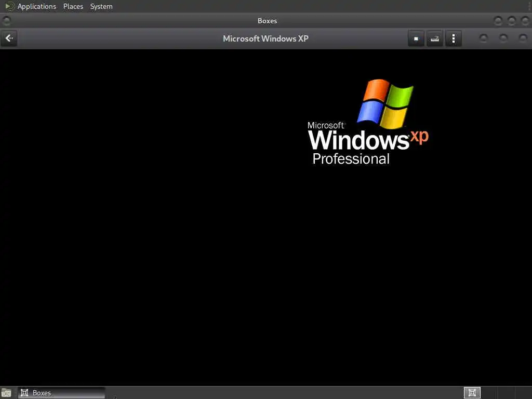Screen dimensions: 532x399
Task: Open the Places menu
Action: (73, 6)
